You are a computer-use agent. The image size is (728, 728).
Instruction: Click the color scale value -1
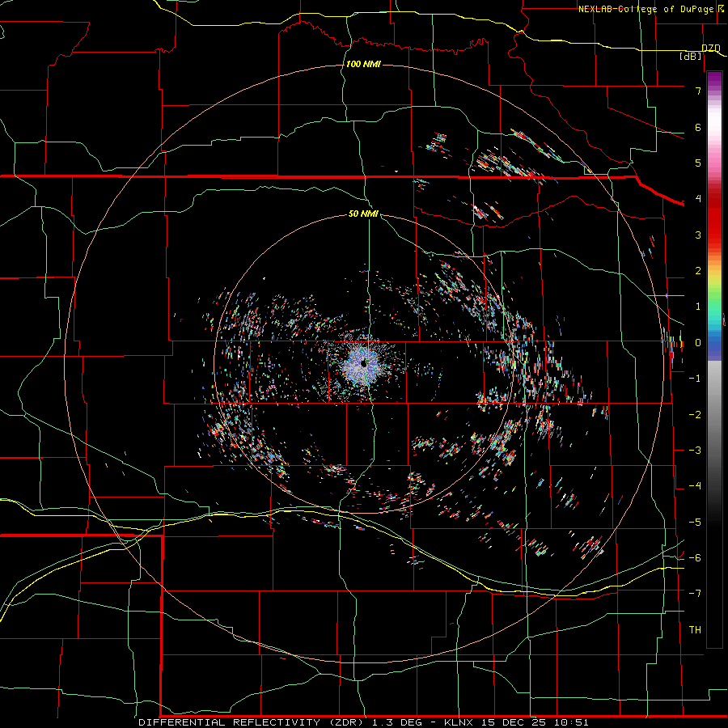(x=695, y=379)
